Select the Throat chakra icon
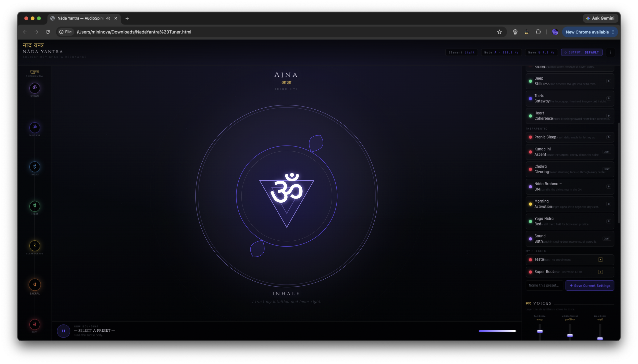 click(x=35, y=167)
